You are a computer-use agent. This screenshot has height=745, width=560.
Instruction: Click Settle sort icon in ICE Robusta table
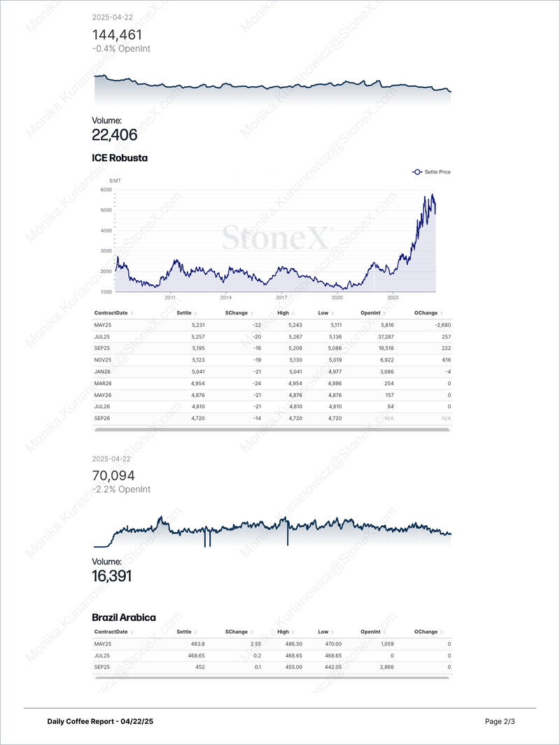pyautogui.click(x=195, y=313)
